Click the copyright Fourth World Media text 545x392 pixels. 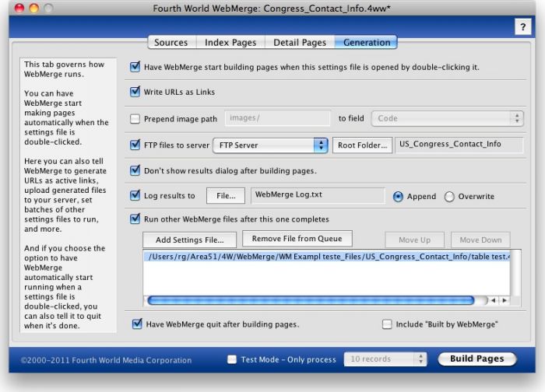pos(106,360)
